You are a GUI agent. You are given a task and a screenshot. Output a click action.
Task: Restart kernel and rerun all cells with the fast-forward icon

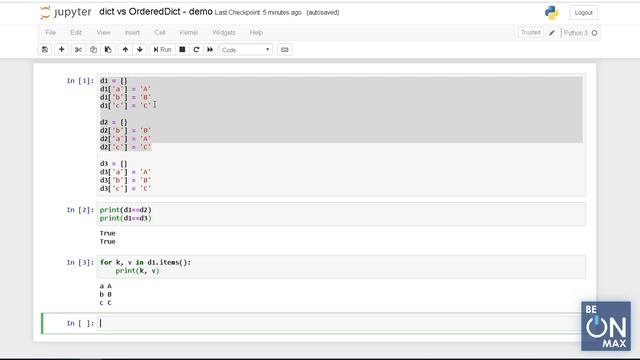tap(210, 49)
